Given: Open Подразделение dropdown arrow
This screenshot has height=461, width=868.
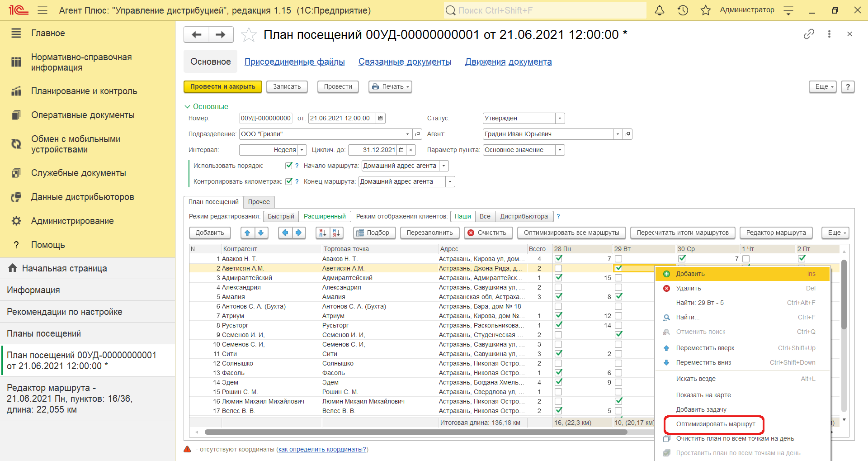Looking at the screenshot, I should coord(407,134).
